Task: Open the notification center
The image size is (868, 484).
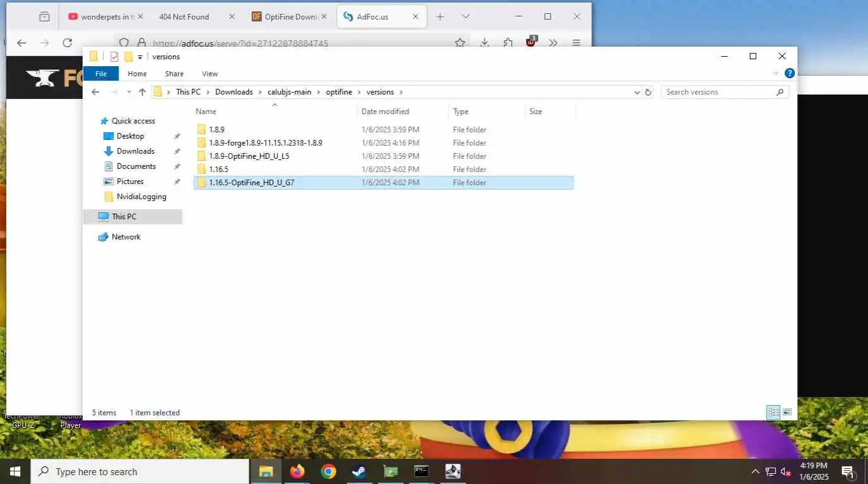Action: click(848, 471)
